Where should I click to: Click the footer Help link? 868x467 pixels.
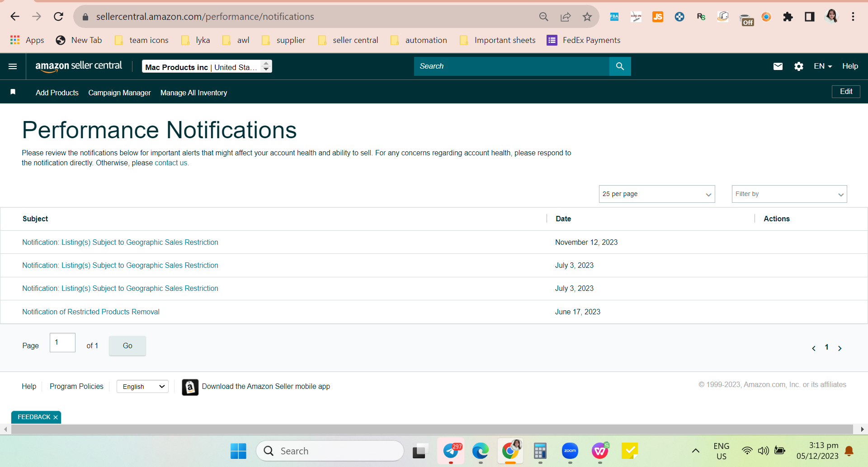(29, 387)
